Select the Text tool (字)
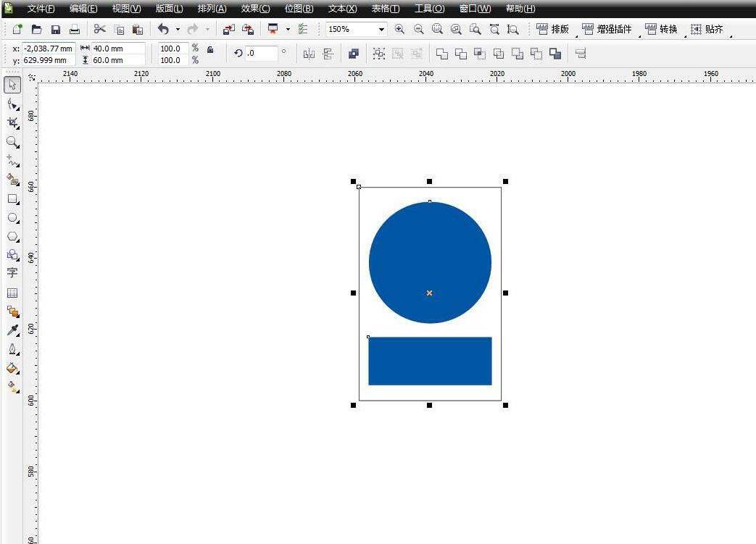The width and height of the screenshot is (756, 544). [12, 273]
